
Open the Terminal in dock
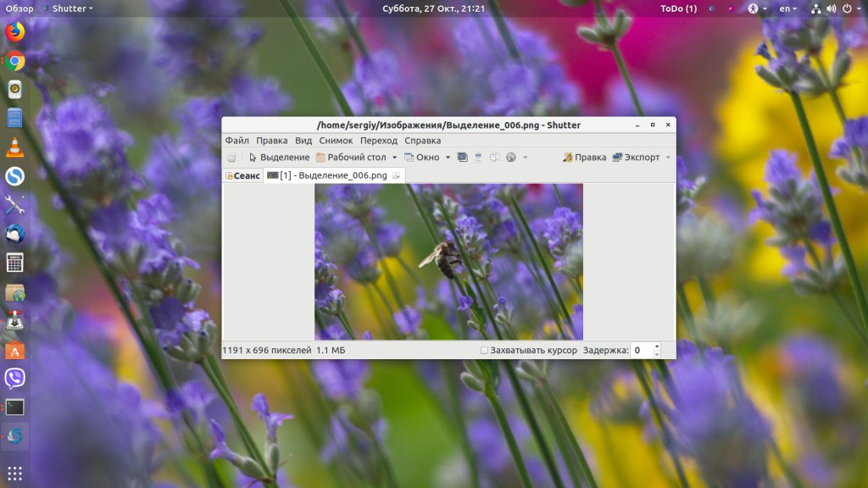click(x=15, y=408)
